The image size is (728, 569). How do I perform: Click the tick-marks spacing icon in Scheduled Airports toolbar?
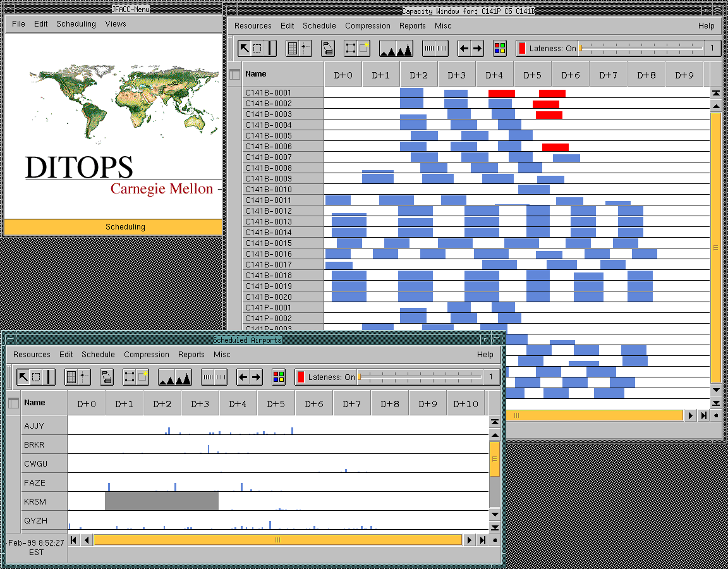(x=214, y=377)
